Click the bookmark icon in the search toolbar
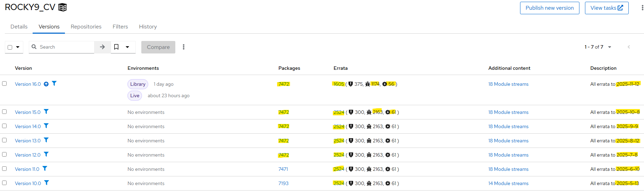This screenshot has height=192, width=644. pos(117,47)
